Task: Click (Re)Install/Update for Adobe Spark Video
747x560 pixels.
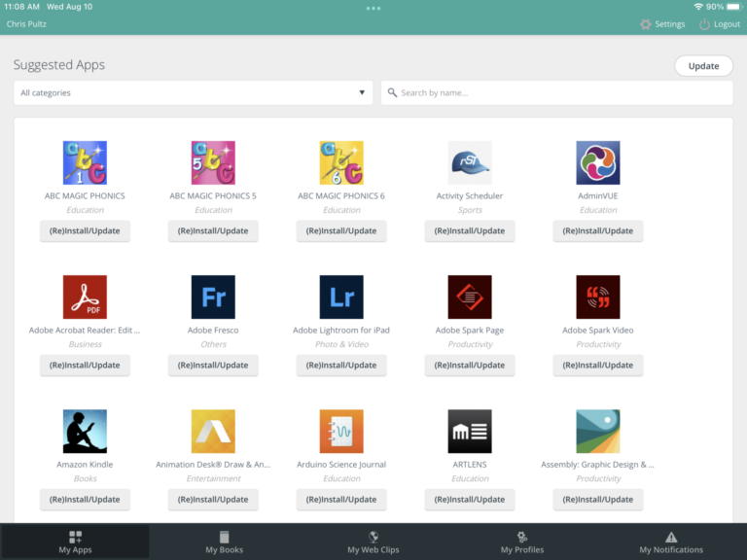Action: pos(598,366)
